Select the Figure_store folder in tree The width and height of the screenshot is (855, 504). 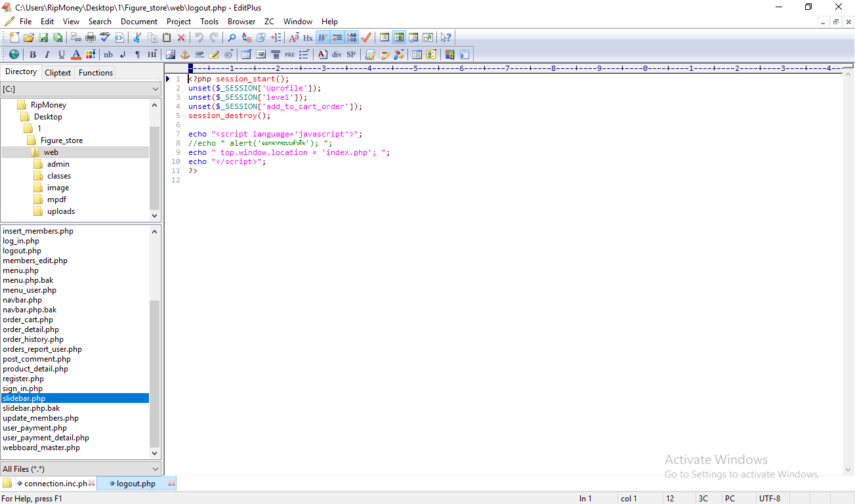tap(62, 140)
